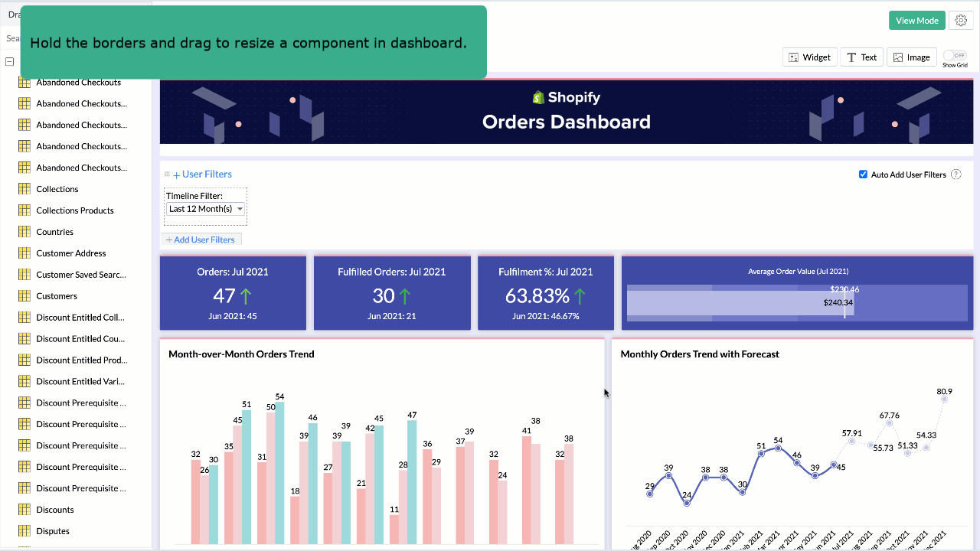Click the table icon beside Customers
The width and height of the screenshot is (980, 551).
pos(24,296)
